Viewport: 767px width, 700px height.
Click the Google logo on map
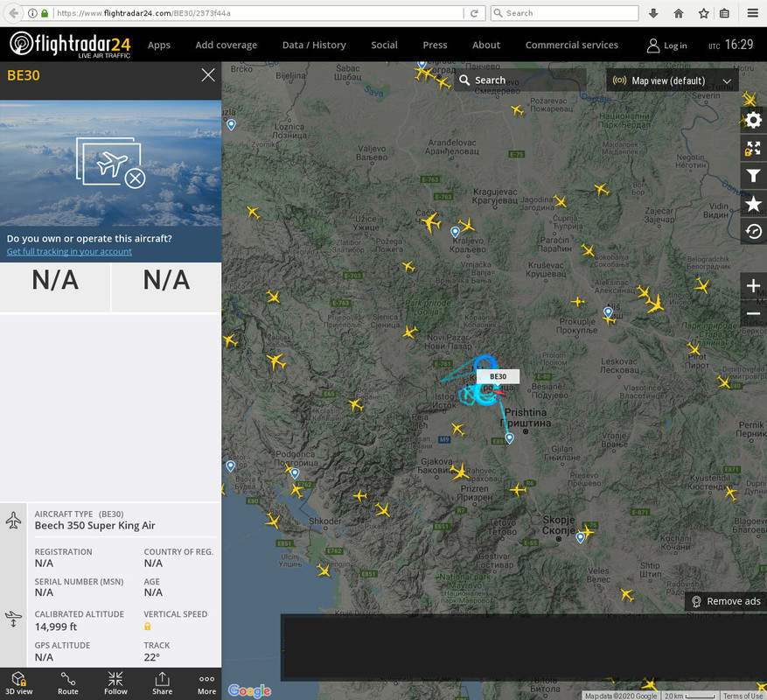click(x=249, y=690)
